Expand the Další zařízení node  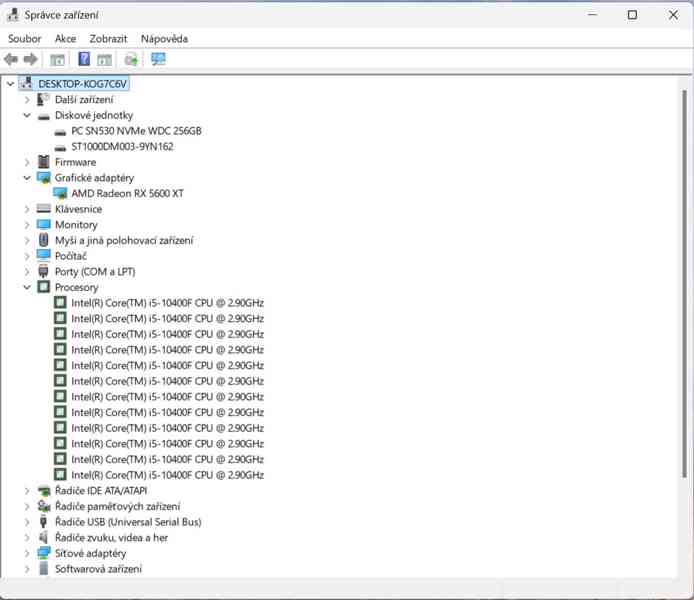(27, 100)
